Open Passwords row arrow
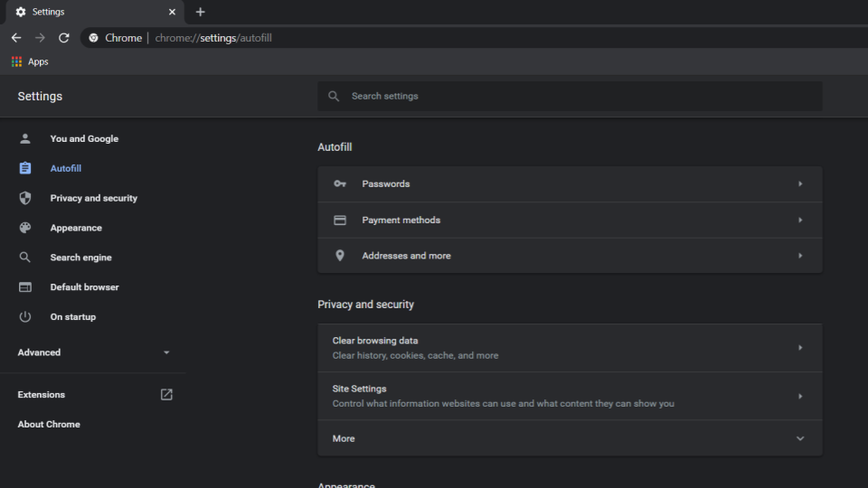This screenshot has height=488, width=868. [x=799, y=184]
